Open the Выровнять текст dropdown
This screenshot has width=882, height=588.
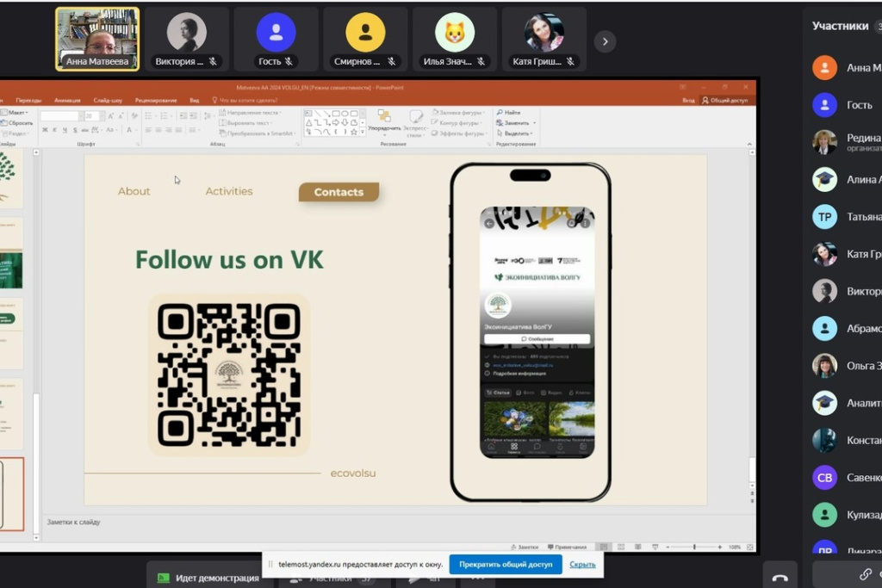click(245, 122)
